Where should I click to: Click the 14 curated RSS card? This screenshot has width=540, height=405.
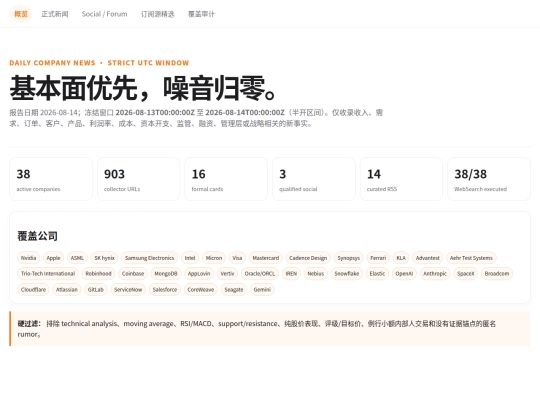[x=401, y=179]
